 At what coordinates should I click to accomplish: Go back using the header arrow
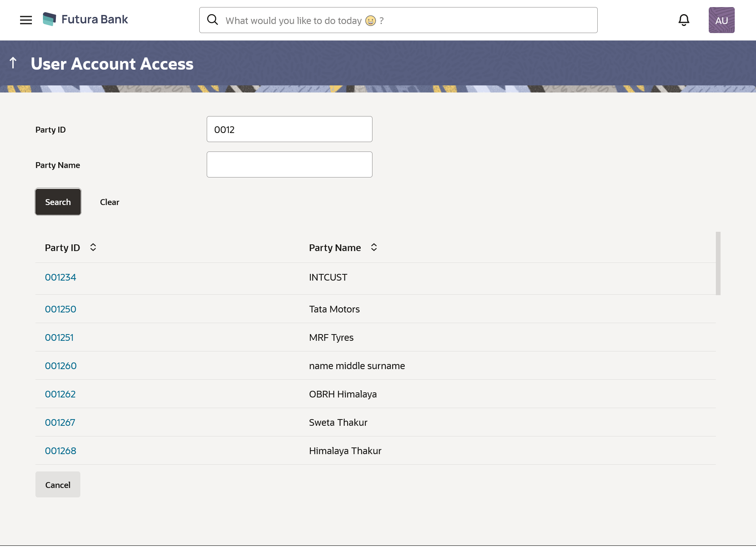click(13, 63)
